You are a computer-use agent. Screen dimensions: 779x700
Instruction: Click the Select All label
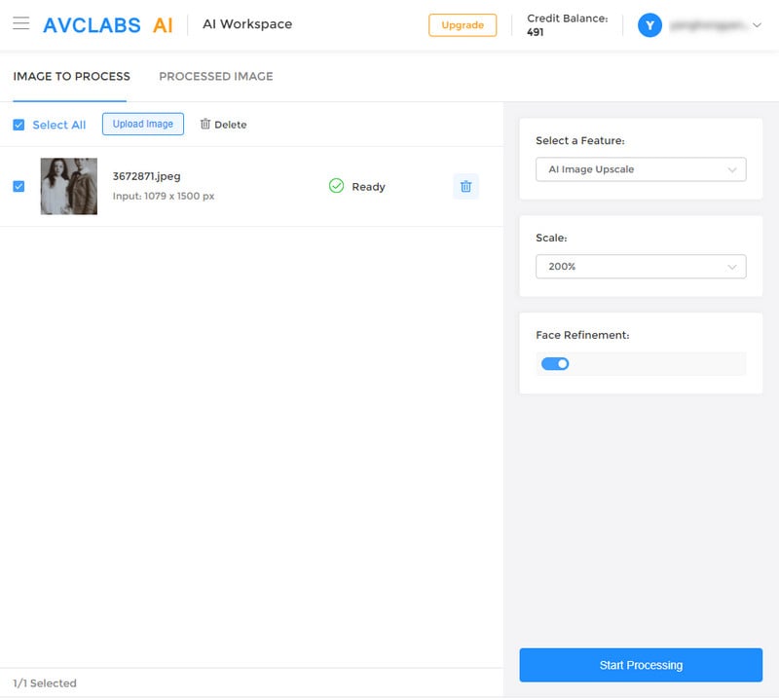point(59,125)
